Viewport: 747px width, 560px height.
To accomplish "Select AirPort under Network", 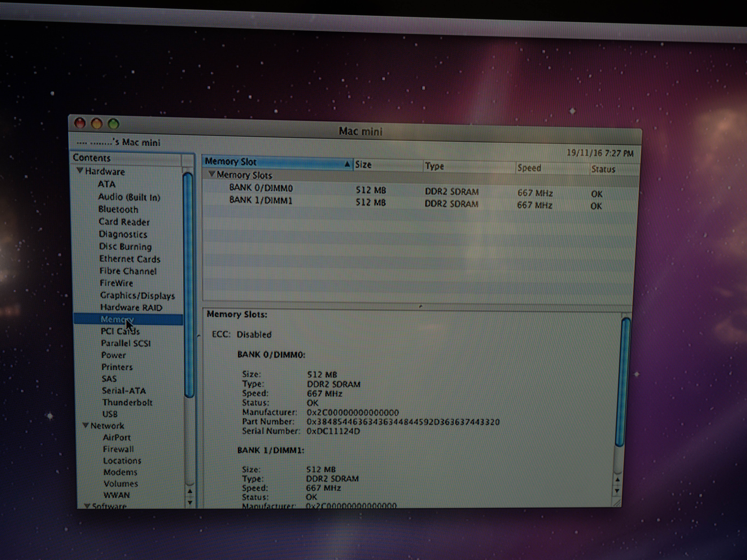I will tap(117, 437).
